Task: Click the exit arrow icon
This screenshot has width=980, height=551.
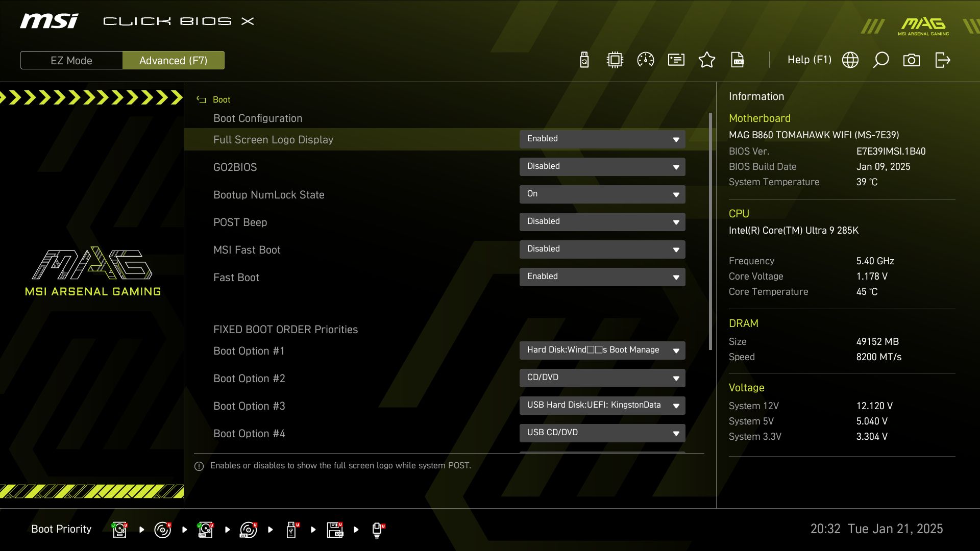Action: coord(943,60)
